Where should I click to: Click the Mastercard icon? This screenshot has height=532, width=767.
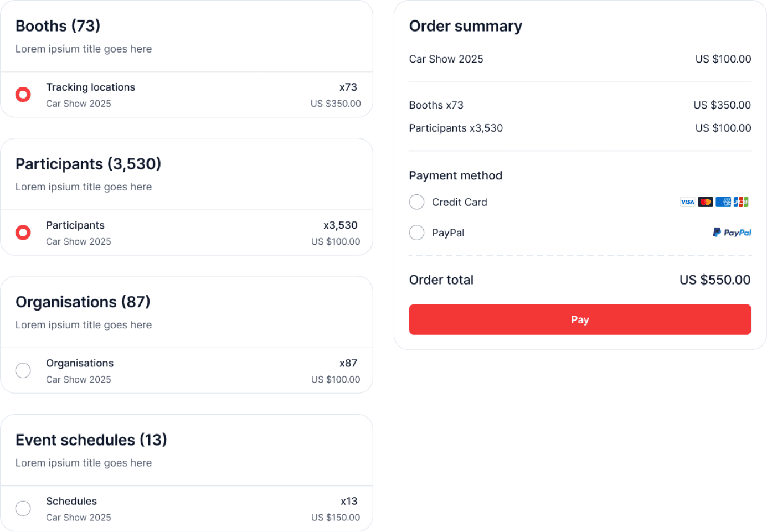705,202
